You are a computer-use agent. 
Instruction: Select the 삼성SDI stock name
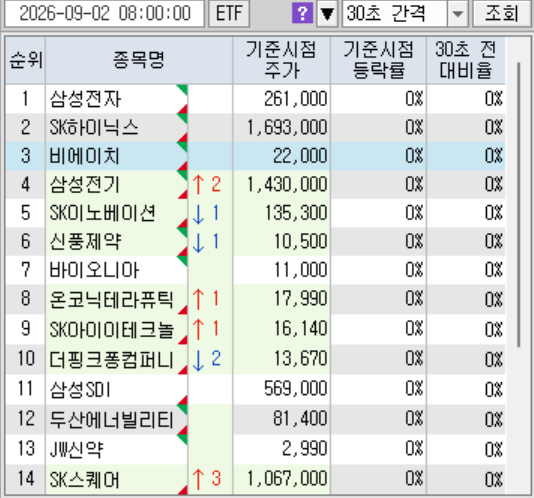80,389
